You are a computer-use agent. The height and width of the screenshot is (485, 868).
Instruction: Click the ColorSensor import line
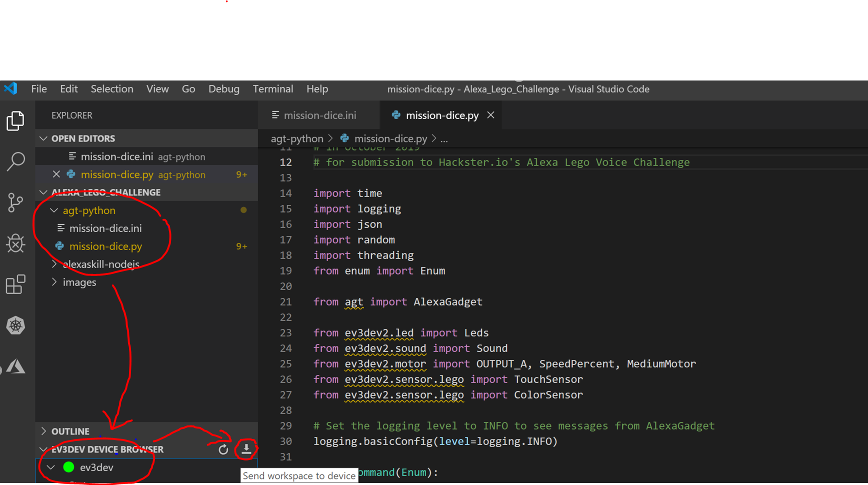tap(448, 395)
